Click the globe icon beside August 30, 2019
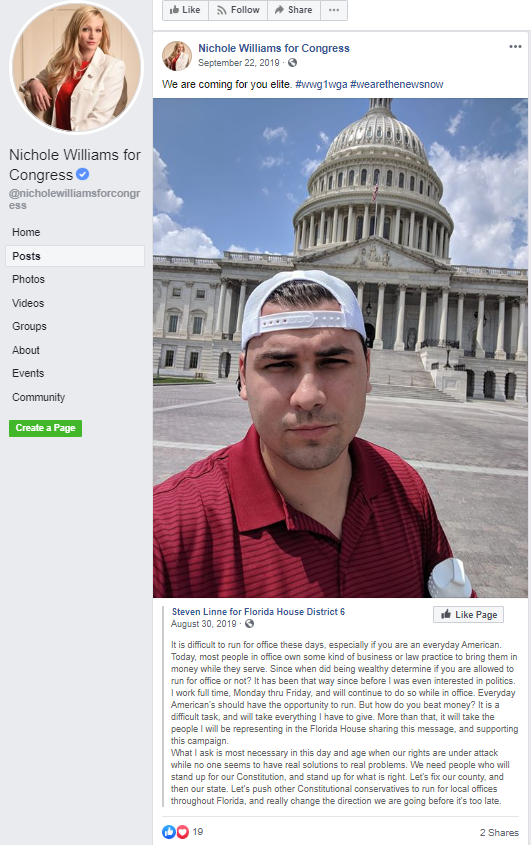The height and width of the screenshot is (845, 531). pos(249,624)
